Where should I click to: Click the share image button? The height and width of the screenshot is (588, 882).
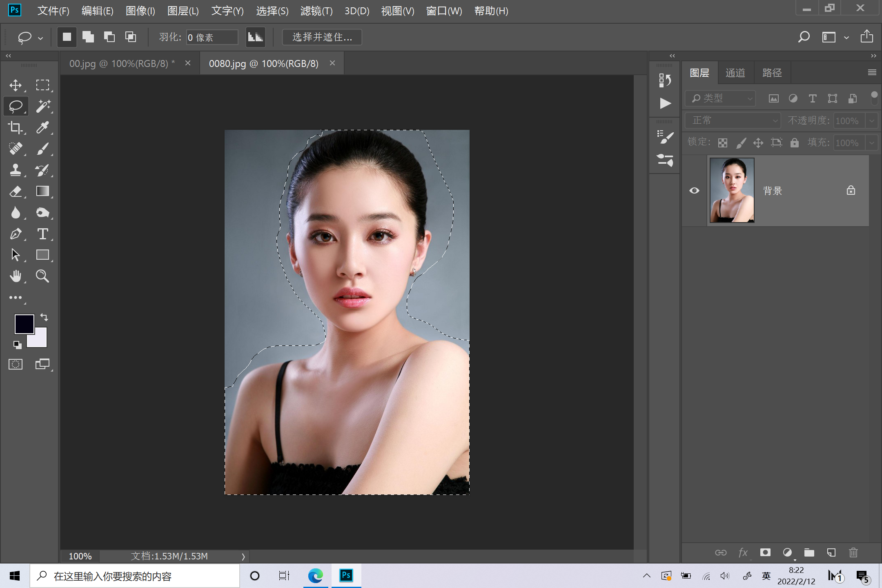coord(866,36)
